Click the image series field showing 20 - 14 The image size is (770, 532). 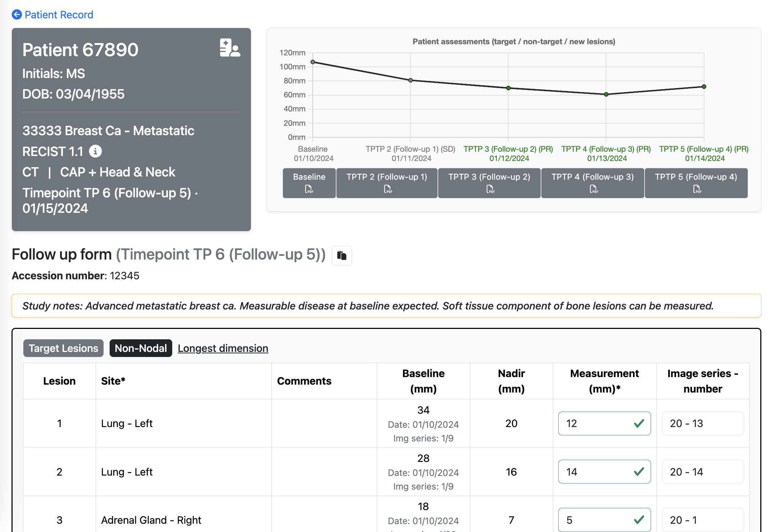[x=702, y=472]
